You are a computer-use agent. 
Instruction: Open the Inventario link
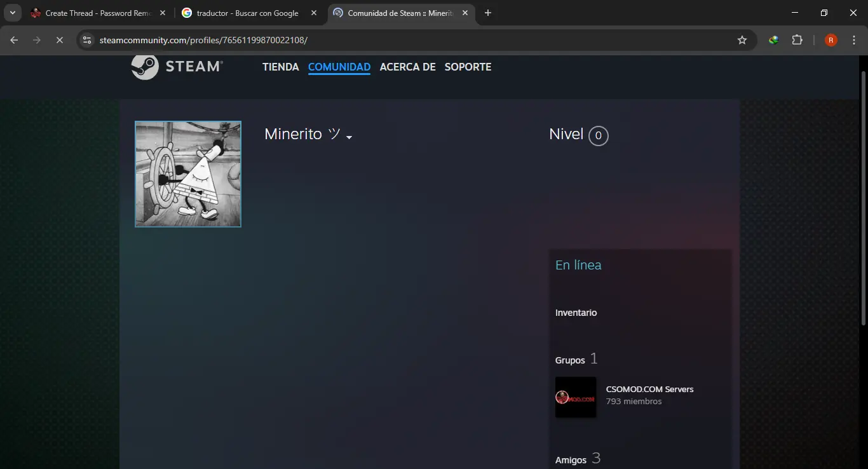point(576,313)
